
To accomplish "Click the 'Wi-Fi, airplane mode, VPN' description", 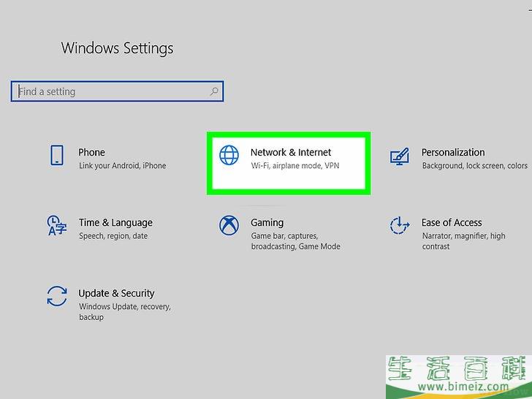I will tap(295, 166).
